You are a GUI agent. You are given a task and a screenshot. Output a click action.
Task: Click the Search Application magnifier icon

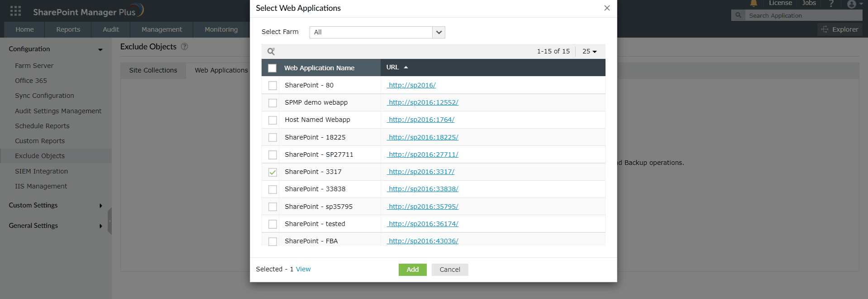738,15
